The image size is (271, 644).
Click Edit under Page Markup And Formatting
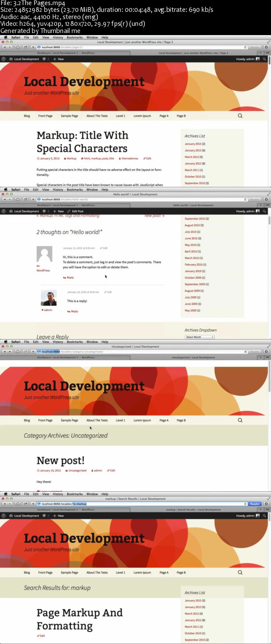coord(41,636)
